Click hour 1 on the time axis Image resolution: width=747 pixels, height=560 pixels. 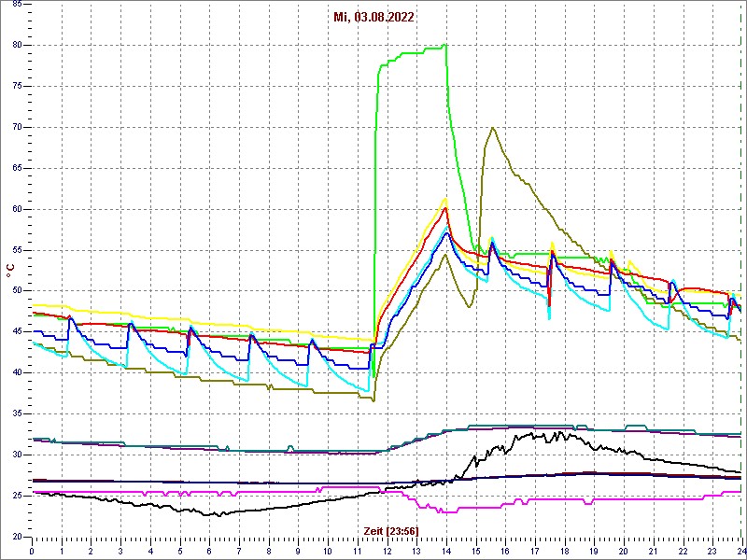[x=62, y=552]
